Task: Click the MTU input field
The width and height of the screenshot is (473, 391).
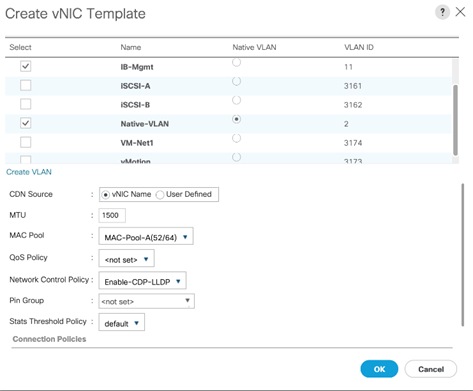Action: click(x=112, y=215)
